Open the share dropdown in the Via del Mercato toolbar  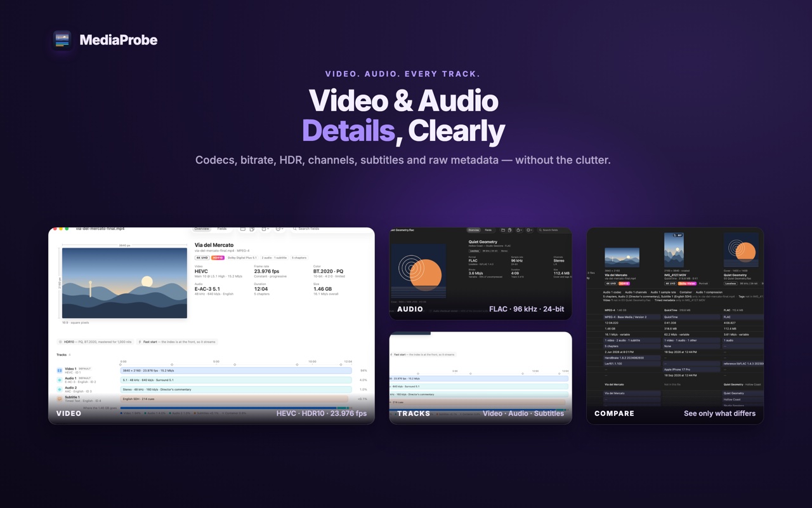(265, 229)
